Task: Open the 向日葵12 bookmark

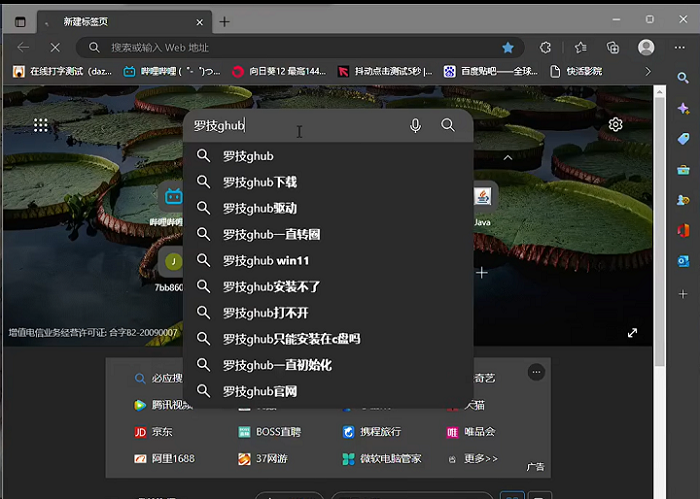Action: click(279, 71)
